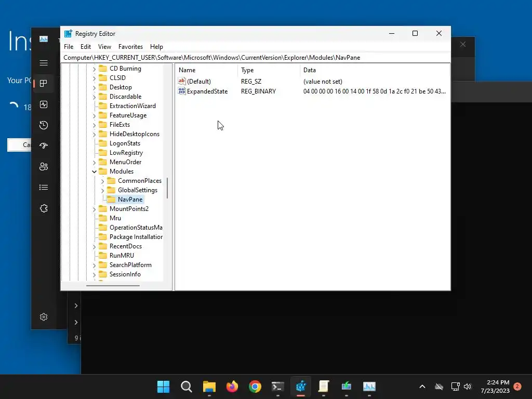Open Task Manager settings gear
This screenshot has width=532, height=399.
coord(44,317)
